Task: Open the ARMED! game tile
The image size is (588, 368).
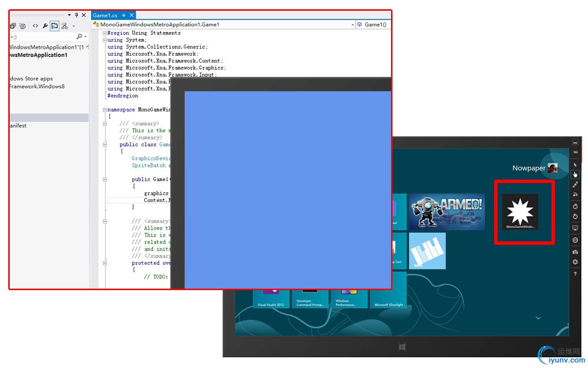Action: pos(447,212)
